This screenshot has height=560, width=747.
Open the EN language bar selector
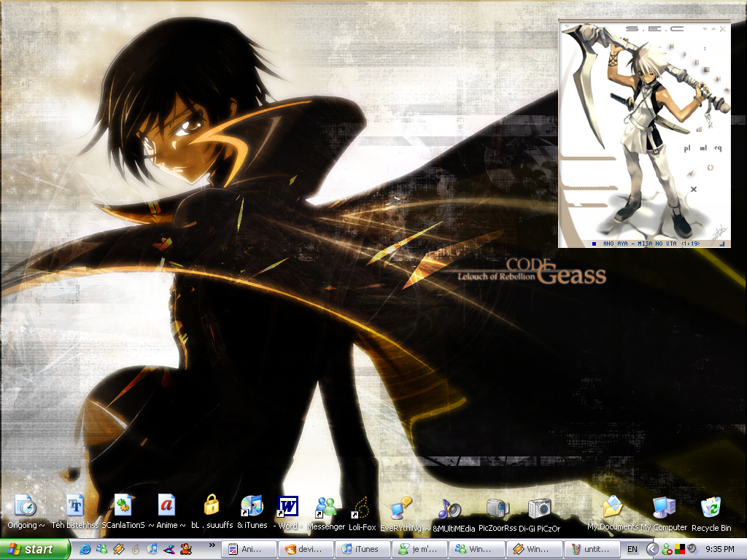pos(632,549)
